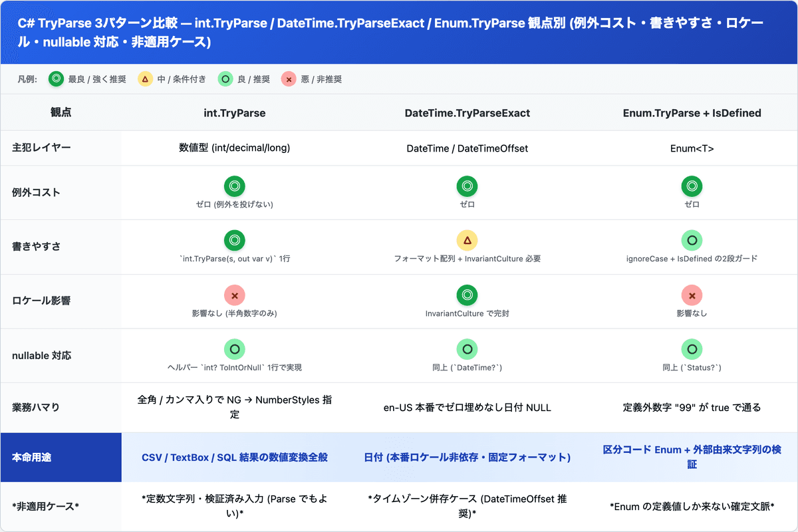The height and width of the screenshot is (532, 798).
Task: Click the int.TryParse(s, out var v) 1行 caption
Action: point(234,259)
